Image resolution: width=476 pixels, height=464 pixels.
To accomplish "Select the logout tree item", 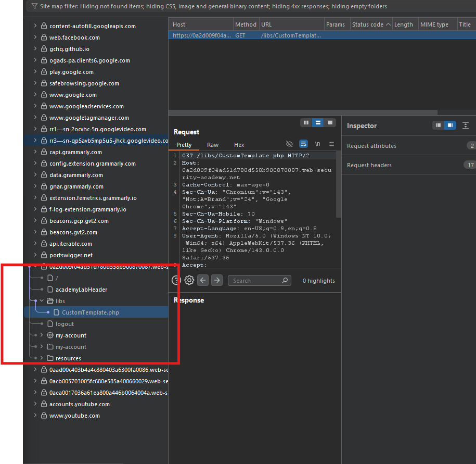I will [65, 324].
